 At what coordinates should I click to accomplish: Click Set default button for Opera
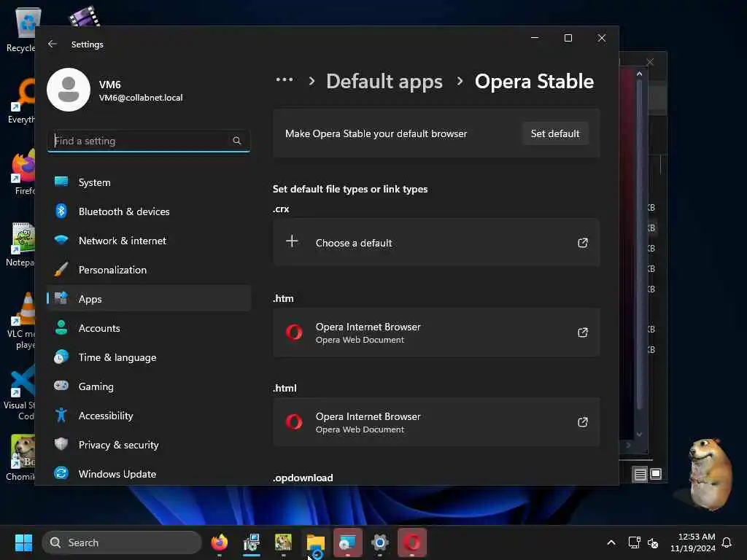pos(555,133)
